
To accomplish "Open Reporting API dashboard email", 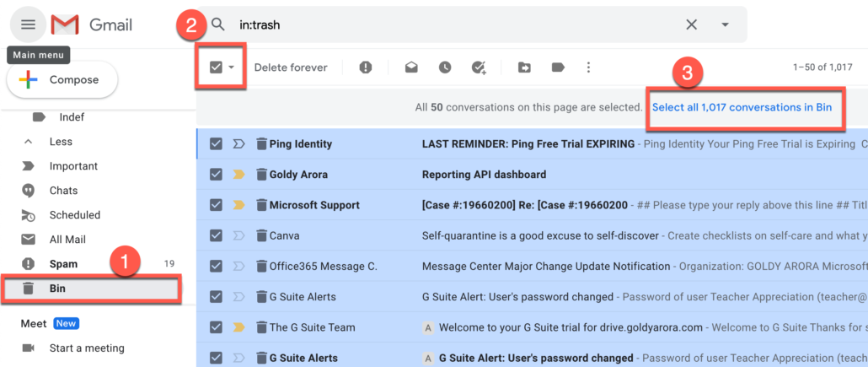I will tap(484, 175).
